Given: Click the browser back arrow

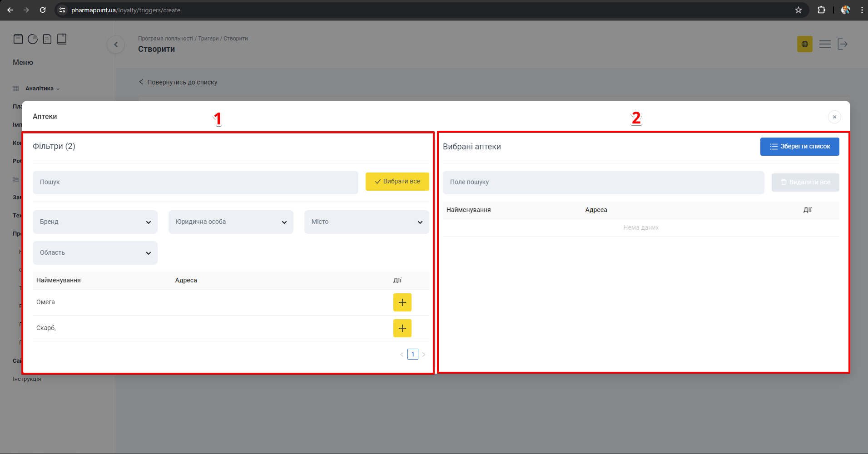Looking at the screenshot, I should pos(10,10).
